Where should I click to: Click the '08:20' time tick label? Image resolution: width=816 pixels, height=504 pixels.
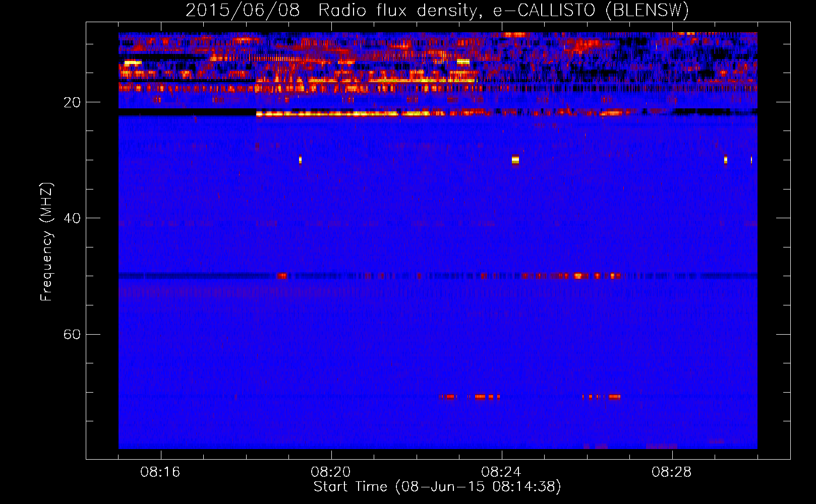pos(331,472)
